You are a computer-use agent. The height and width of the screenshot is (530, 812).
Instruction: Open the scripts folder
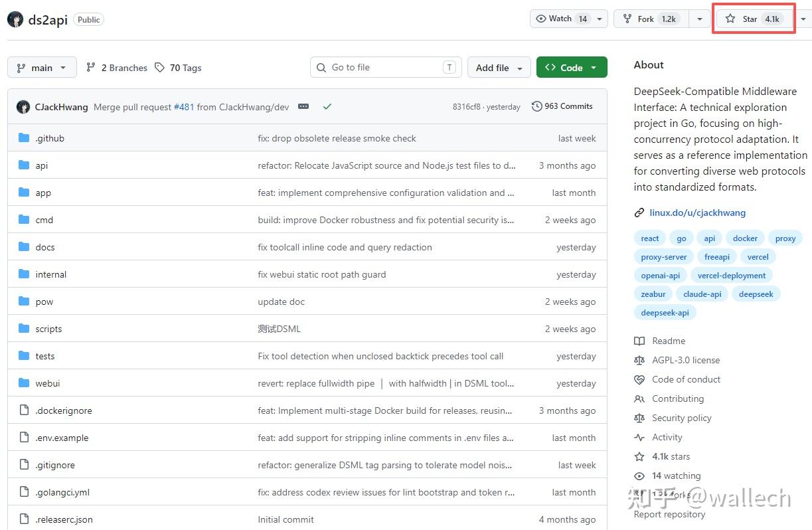[48, 329]
